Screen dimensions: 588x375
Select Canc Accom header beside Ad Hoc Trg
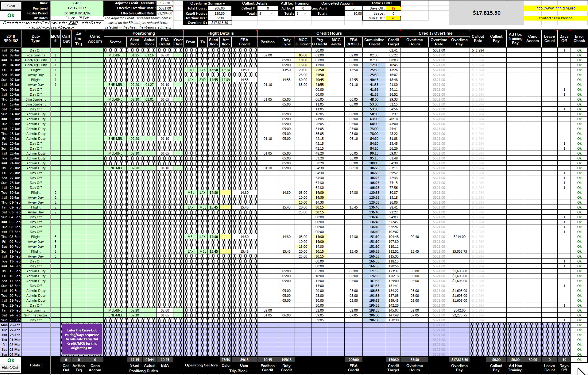click(x=95, y=39)
